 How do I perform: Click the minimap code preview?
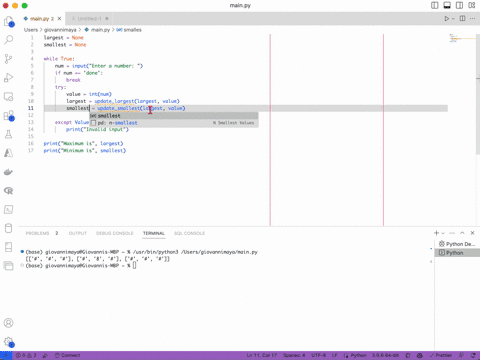(x=462, y=38)
